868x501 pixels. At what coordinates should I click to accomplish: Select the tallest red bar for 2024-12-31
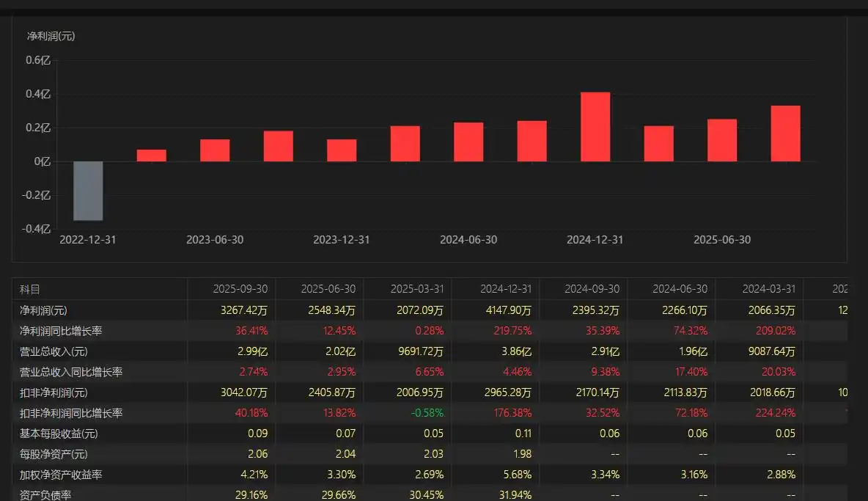pyautogui.click(x=595, y=127)
